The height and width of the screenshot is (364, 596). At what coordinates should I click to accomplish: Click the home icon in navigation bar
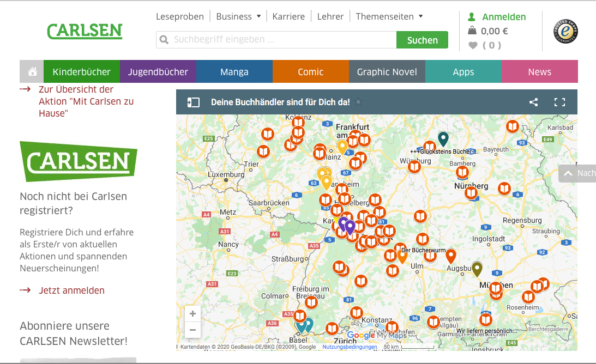coord(32,72)
